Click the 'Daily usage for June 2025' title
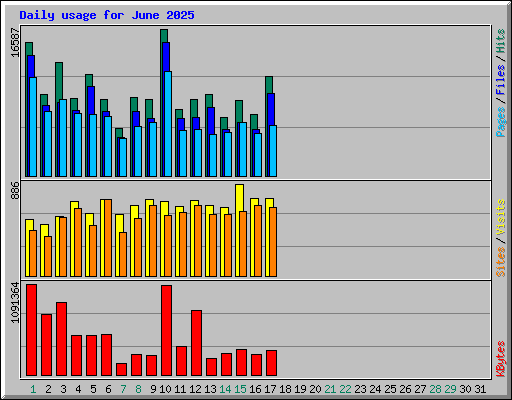Image resolution: width=512 pixels, height=400 pixels. 107,15
